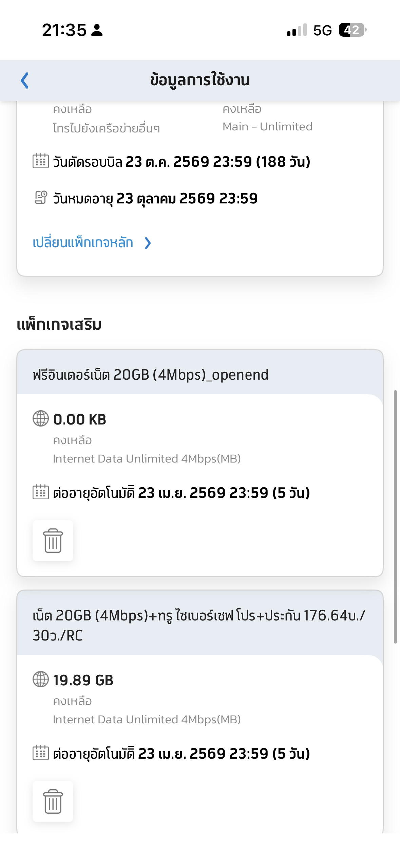This screenshot has height=868, width=400.
Task: Tap the เน็ต 20GB (4Mbps)+ทรู ไซเบอร์เซฟ package header
Action: click(x=199, y=625)
